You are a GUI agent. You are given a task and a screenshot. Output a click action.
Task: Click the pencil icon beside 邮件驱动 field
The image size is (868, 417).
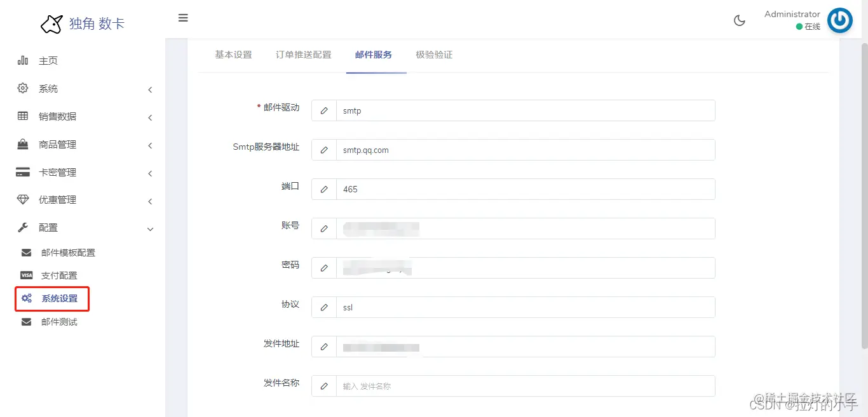click(323, 110)
